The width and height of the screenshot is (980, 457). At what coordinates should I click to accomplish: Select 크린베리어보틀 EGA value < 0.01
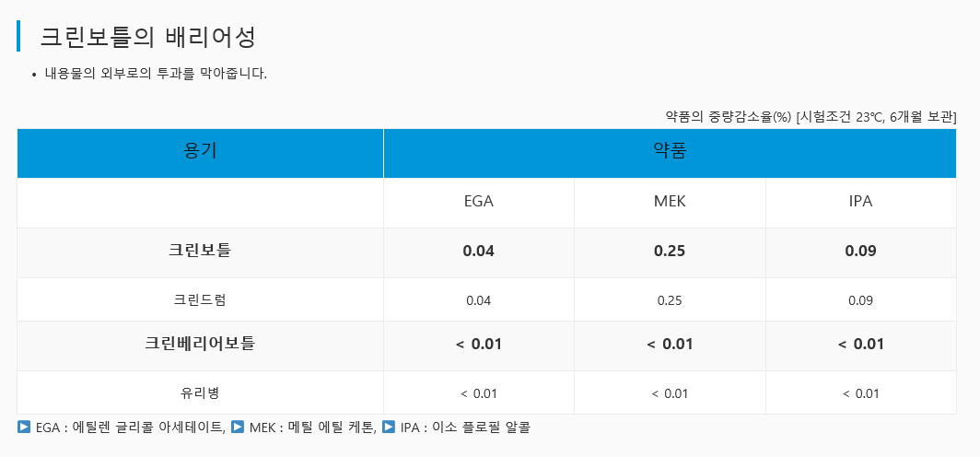pyautogui.click(x=479, y=345)
